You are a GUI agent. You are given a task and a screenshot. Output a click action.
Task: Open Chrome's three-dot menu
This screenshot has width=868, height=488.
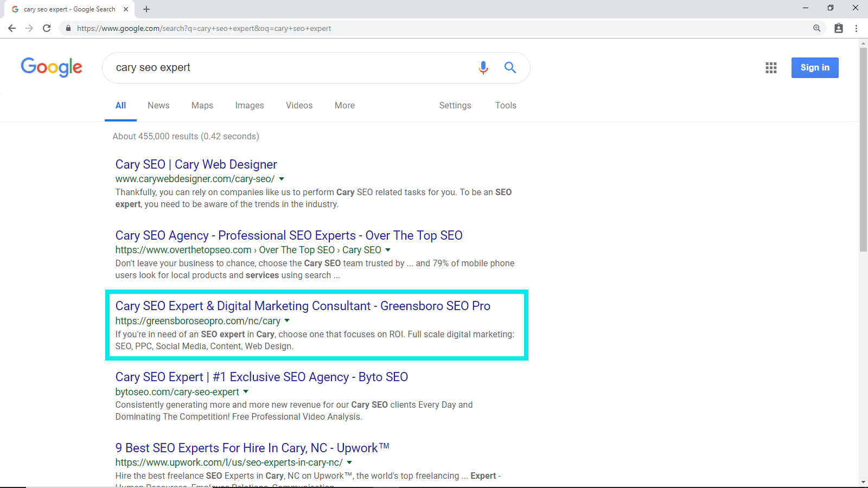[857, 28]
